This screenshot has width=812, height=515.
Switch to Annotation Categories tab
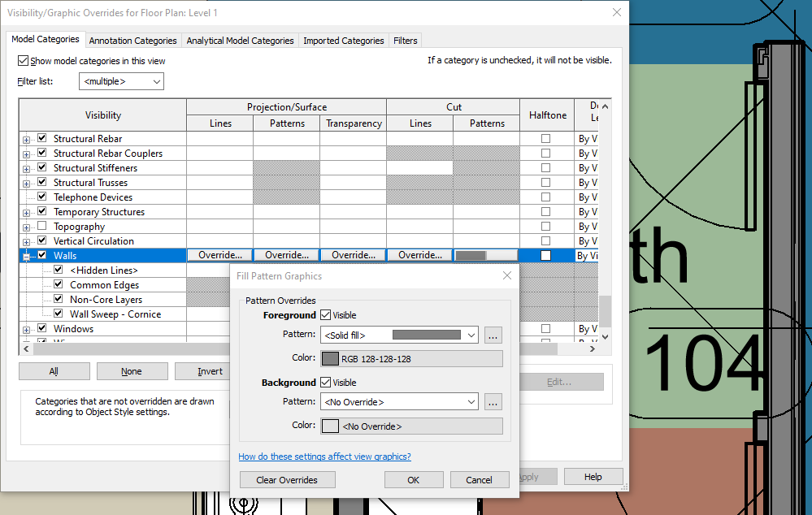132,41
